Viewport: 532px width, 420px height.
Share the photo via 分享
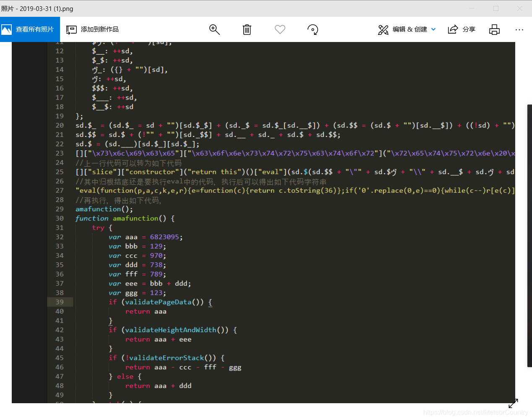tap(462, 29)
